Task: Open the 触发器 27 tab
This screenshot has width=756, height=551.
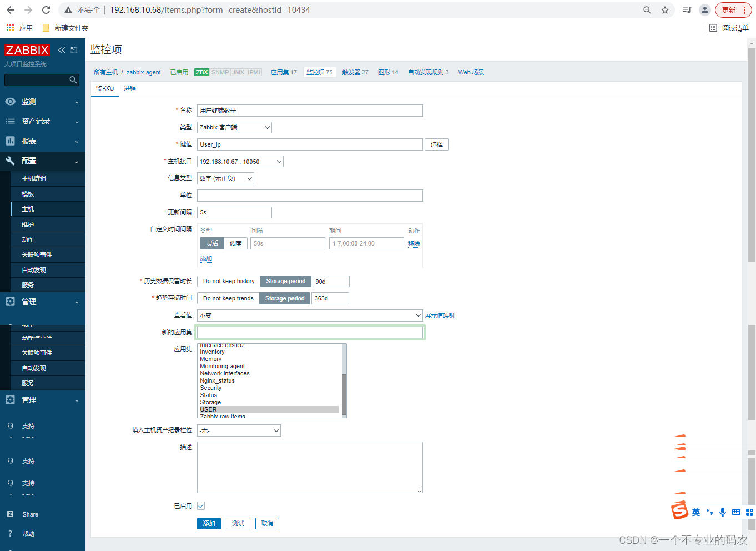Action: (x=355, y=72)
